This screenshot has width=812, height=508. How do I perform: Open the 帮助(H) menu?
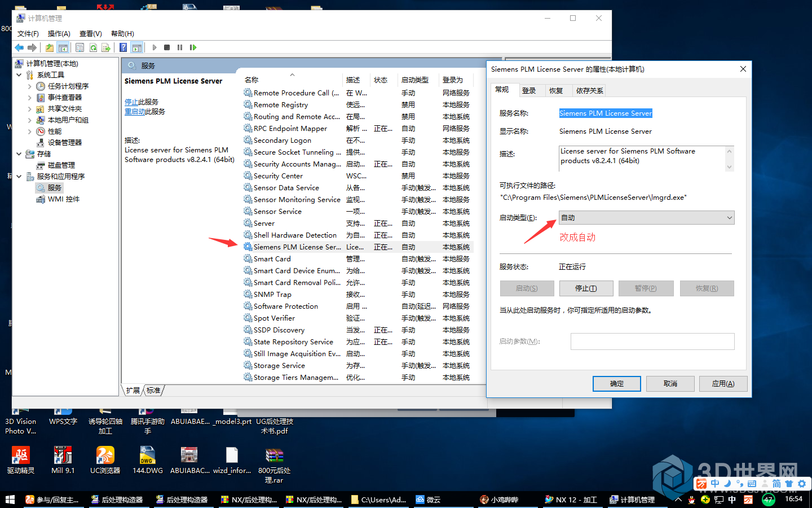[122, 34]
